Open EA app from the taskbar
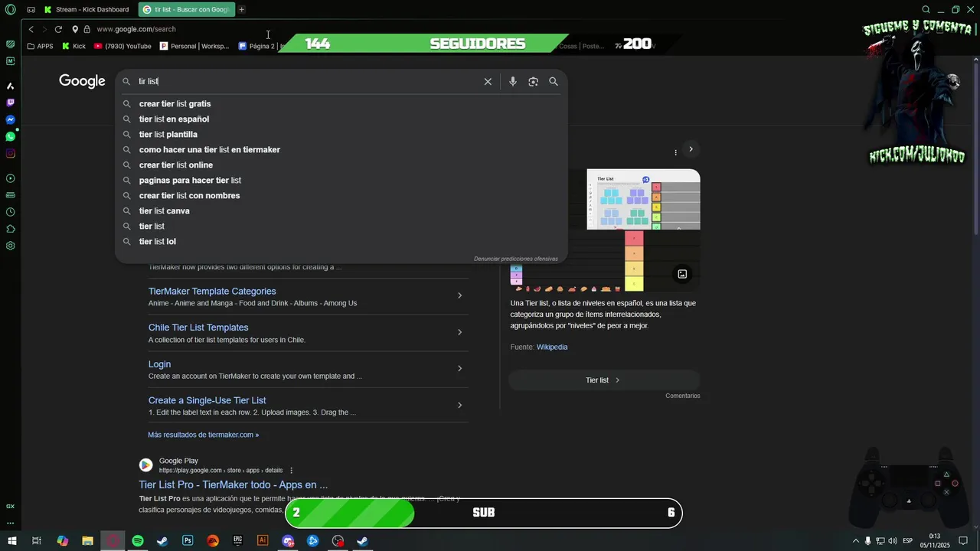 click(213, 541)
